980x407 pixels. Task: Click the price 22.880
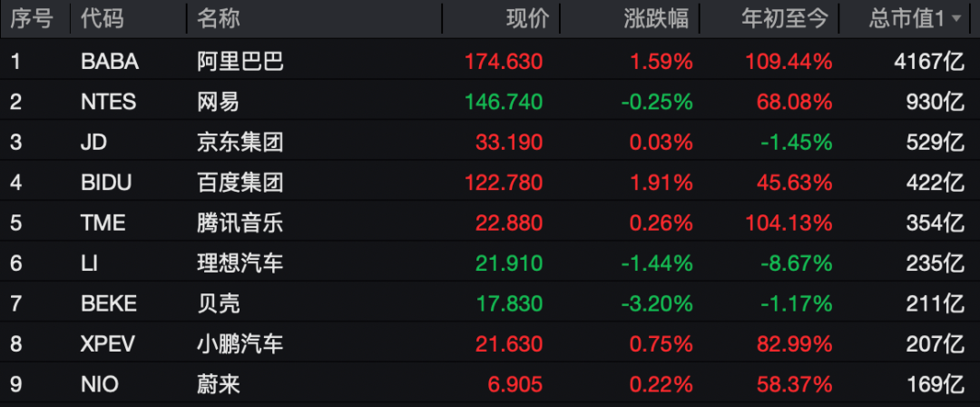tap(509, 223)
